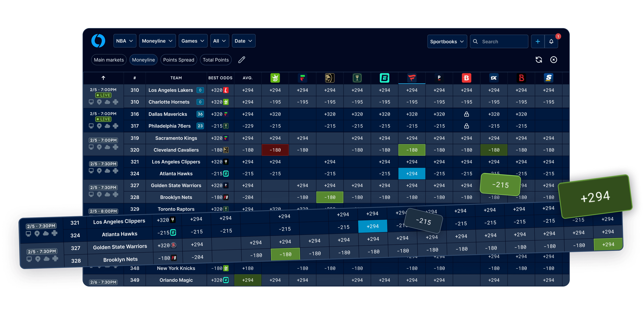
Task: Click the Dallas Mavericks team name
Action: coord(168,114)
